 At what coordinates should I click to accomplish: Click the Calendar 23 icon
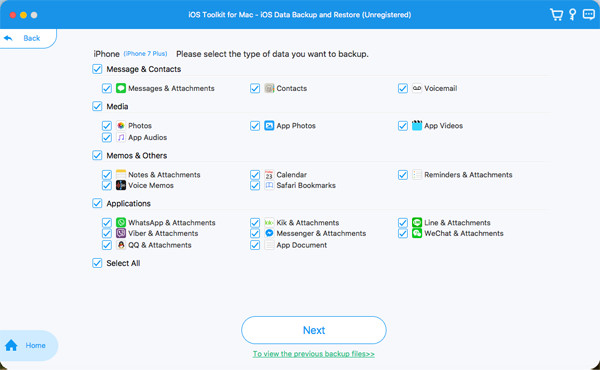[x=269, y=174]
